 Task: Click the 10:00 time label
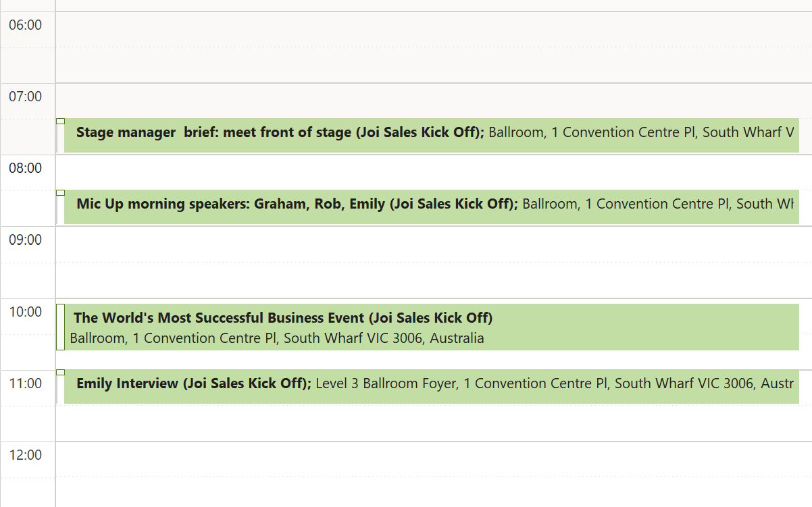click(x=26, y=313)
